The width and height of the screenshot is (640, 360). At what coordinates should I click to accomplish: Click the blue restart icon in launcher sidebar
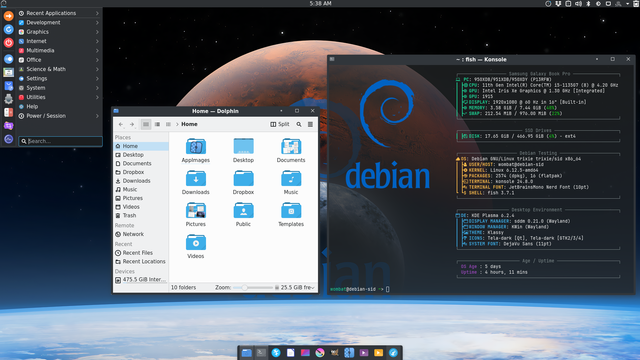(x=9, y=29)
